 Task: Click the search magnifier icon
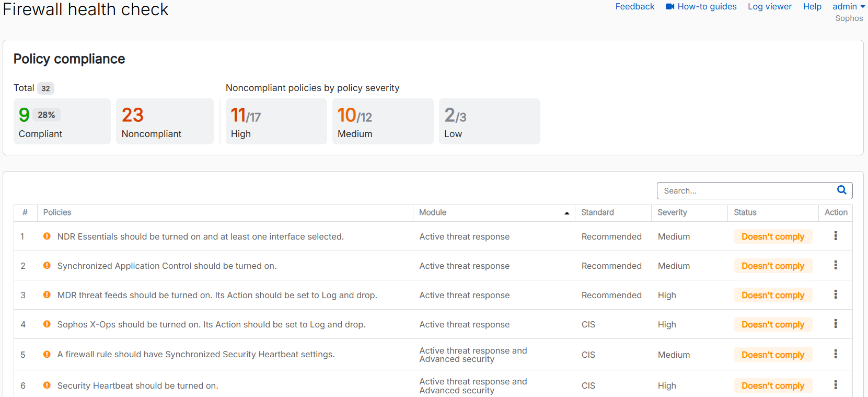click(x=841, y=190)
